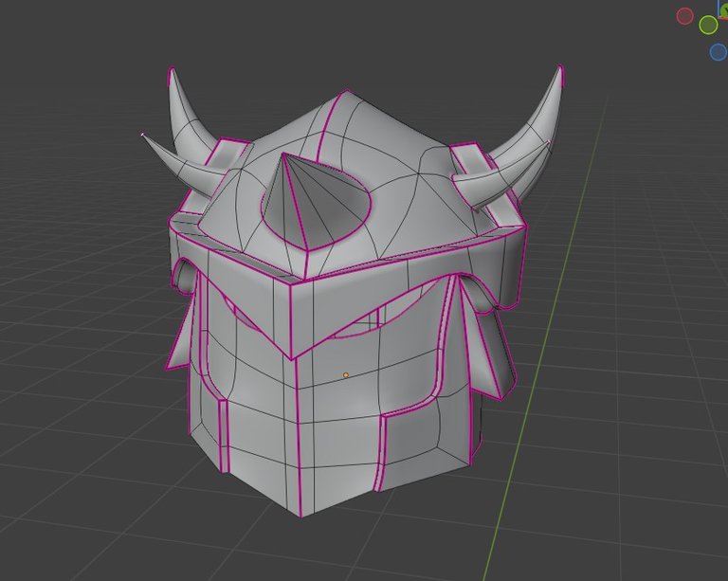Click the orange object origin dot on the helmet
Viewport: 728px width, 581px height.
345,375
